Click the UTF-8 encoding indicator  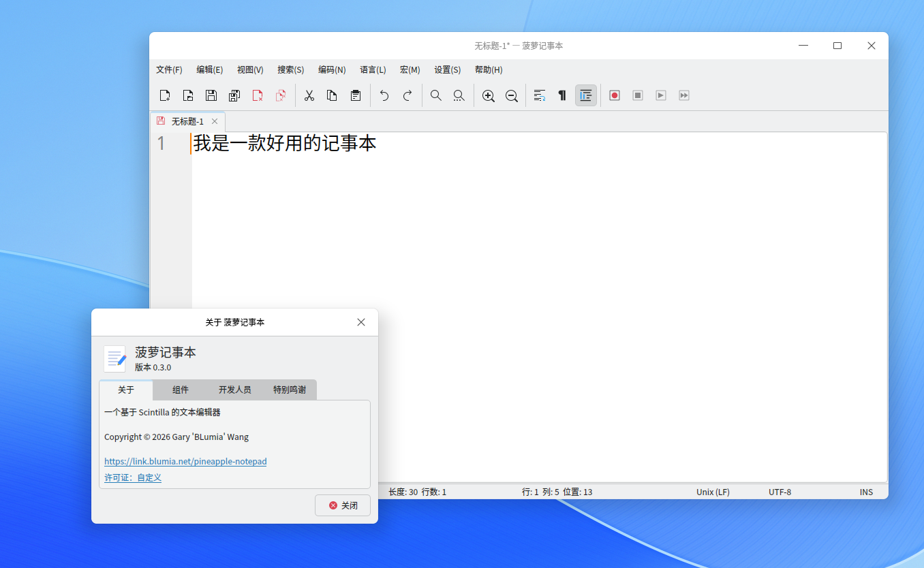(780, 491)
